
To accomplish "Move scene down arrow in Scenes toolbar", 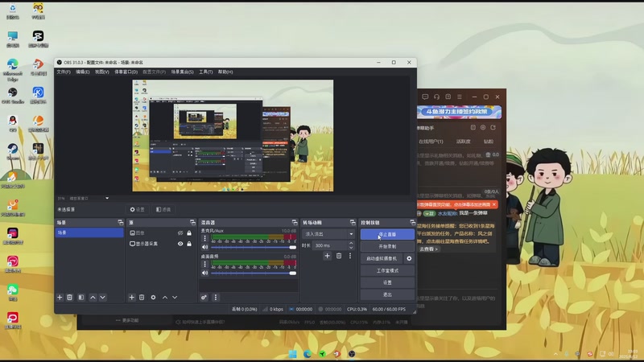I will click(x=103, y=297).
